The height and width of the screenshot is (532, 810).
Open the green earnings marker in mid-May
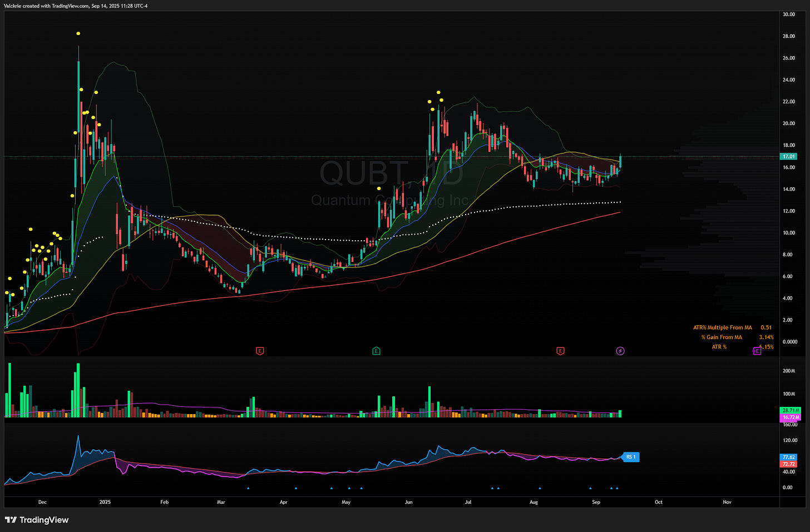(x=377, y=351)
